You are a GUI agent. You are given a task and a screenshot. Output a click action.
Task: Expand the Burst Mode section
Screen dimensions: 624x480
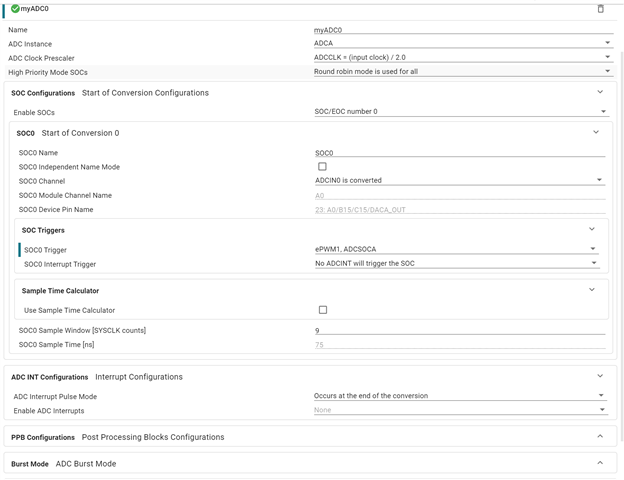coord(600,464)
